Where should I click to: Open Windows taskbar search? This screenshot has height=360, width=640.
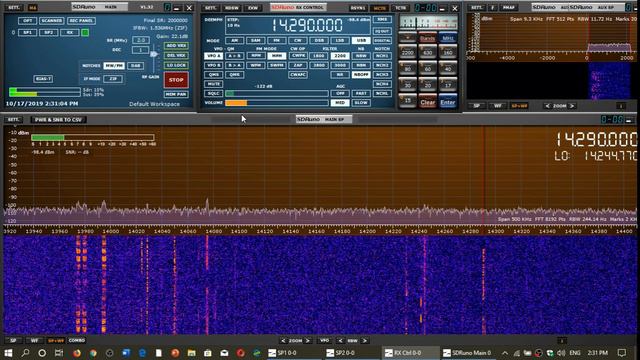[25, 353]
